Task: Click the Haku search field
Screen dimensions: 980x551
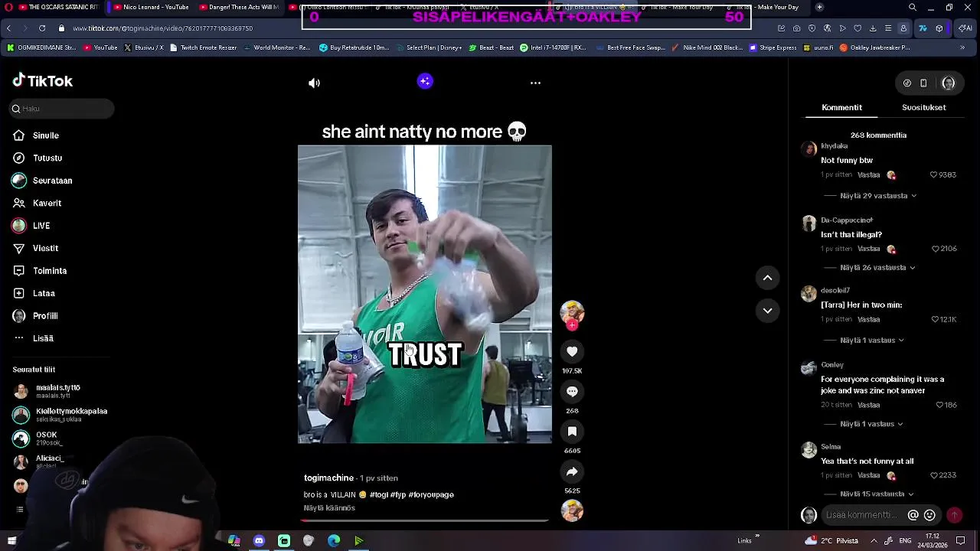Action: pos(61,109)
